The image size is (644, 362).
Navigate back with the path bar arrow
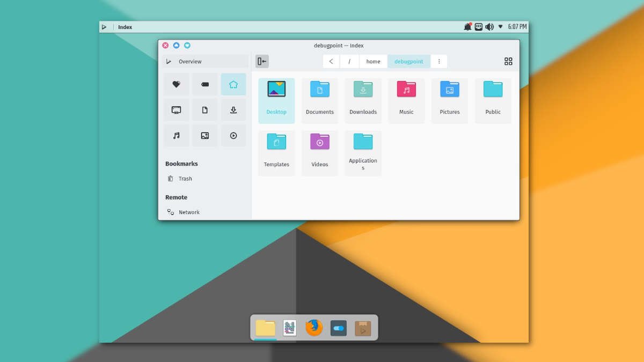tap(331, 61)
